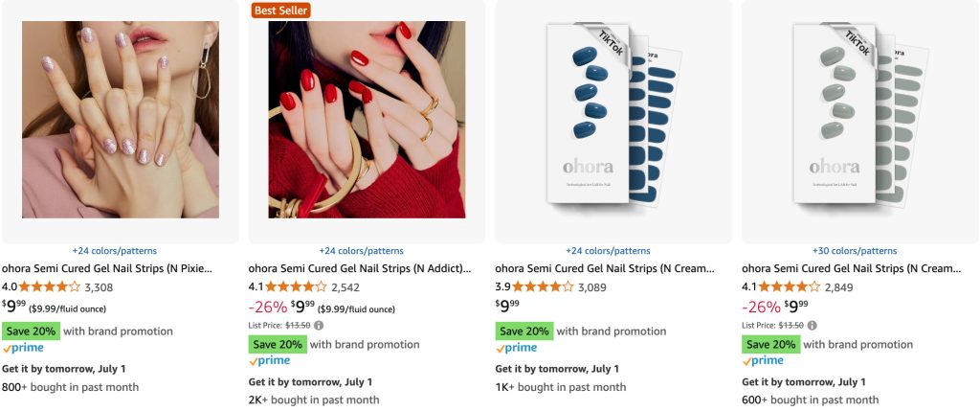View +30 colors/patterns for grey strips
Image resolution: width=980 pixels, height=411 pixels.
click(x=855, y=251)
